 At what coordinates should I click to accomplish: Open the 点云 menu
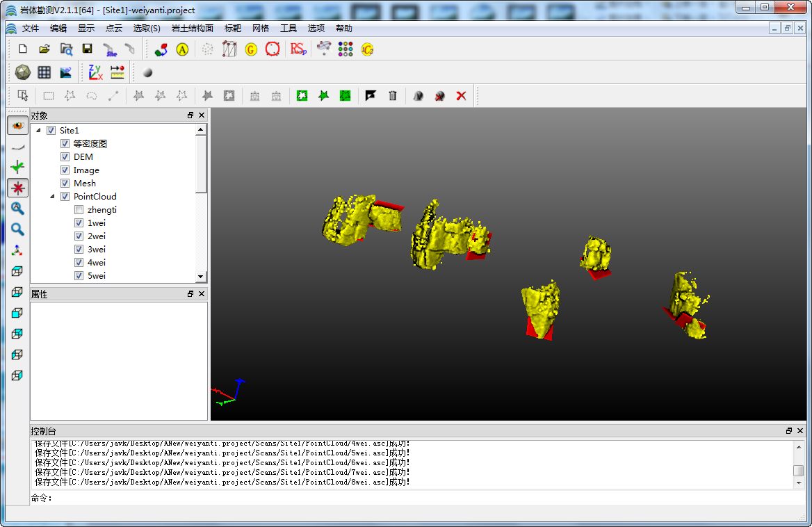(113, 29)
